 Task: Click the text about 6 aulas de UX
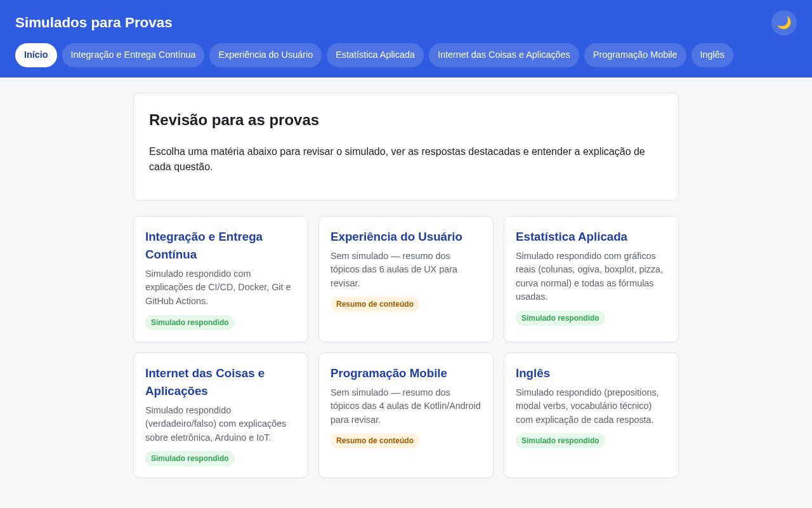(x=394, y=269)
